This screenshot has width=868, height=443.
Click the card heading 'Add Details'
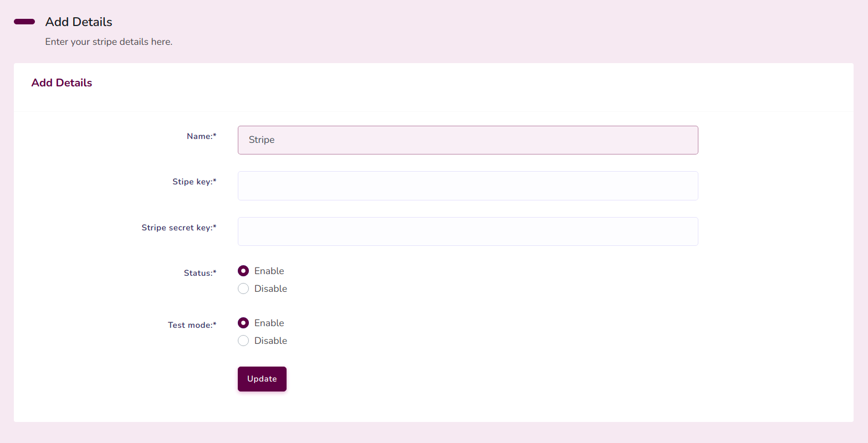(62, 83)
